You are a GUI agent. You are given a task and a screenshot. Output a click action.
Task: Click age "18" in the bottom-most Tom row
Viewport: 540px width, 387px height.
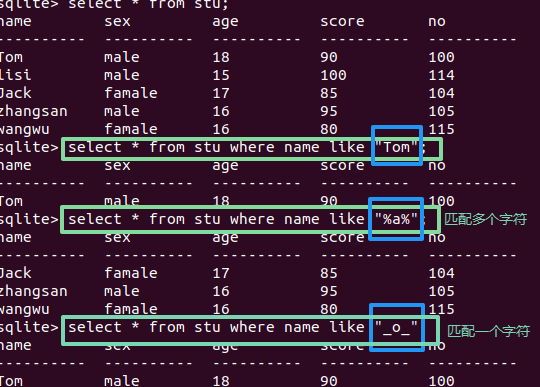click(x=221, y=381)
